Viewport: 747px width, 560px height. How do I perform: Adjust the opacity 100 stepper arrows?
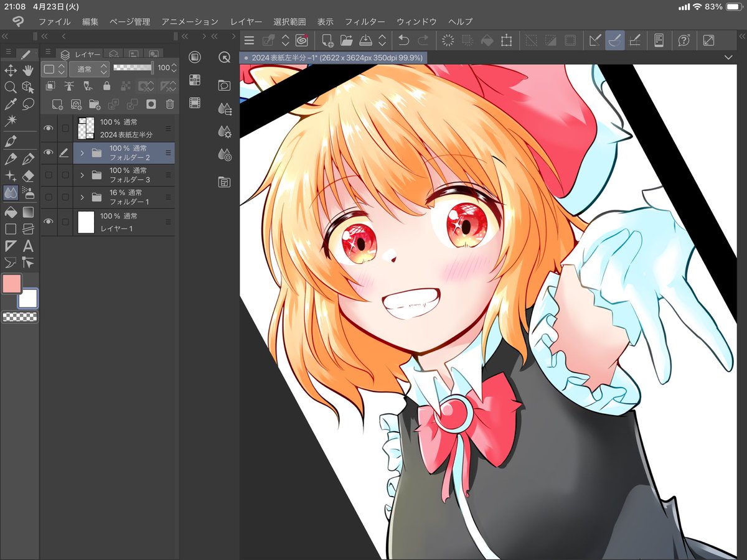tap(174, 68)
